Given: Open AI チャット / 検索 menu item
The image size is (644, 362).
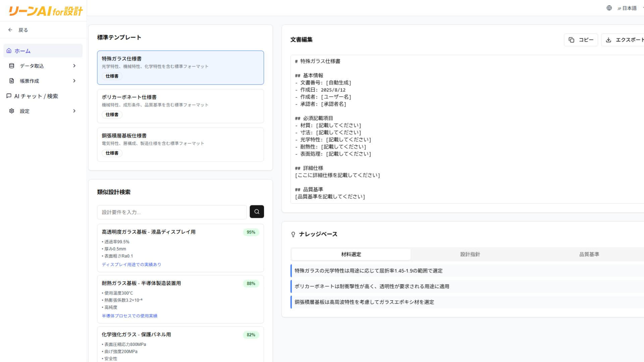Looking at the screenshot, I should [43, 96].
